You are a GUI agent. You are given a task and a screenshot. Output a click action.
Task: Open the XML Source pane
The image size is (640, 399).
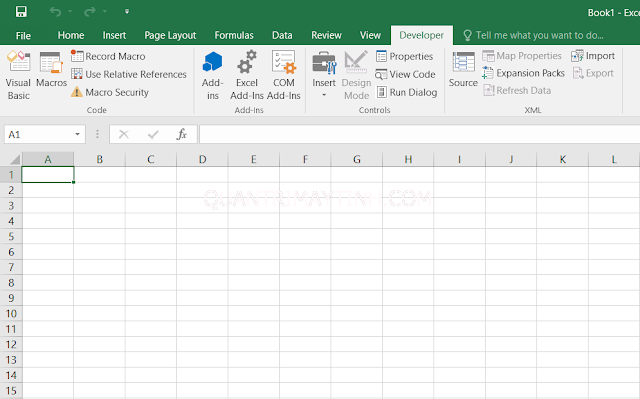pyautogui.click(x=463, y=69)
